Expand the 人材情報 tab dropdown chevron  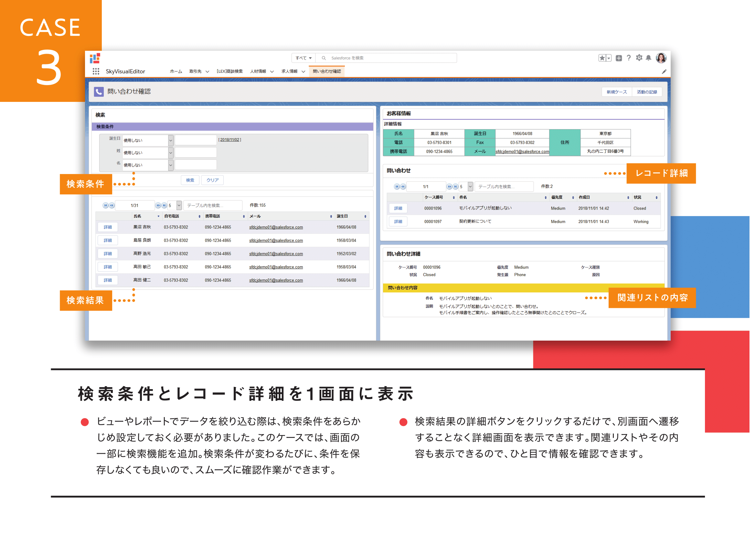tap(272, 71)
